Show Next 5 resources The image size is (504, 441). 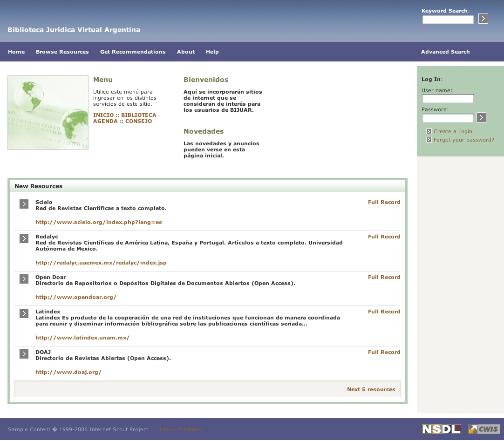[x=371, y=389]
